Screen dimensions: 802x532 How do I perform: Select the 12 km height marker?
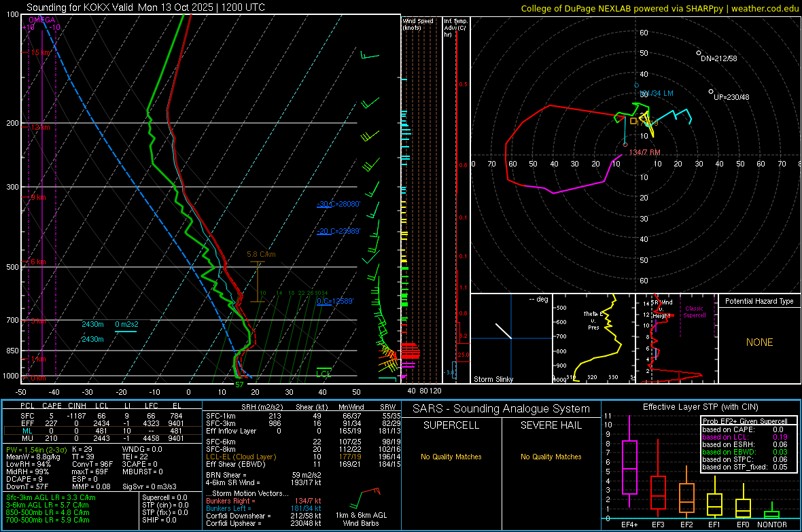[x=40, y=127]
